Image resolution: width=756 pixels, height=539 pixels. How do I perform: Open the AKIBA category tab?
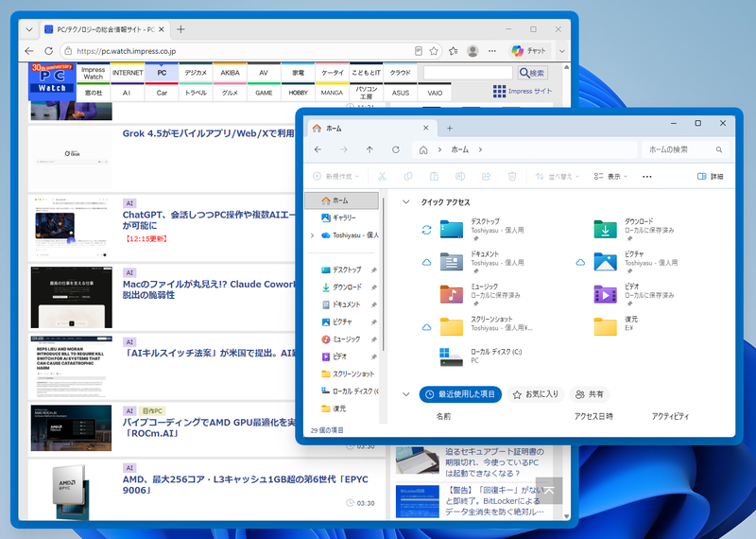tap(230, 73)
